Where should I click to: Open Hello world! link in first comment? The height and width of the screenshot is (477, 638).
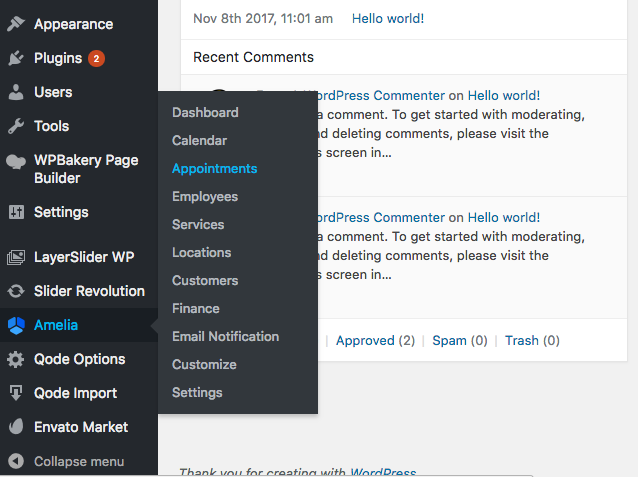tap(504, 95)
